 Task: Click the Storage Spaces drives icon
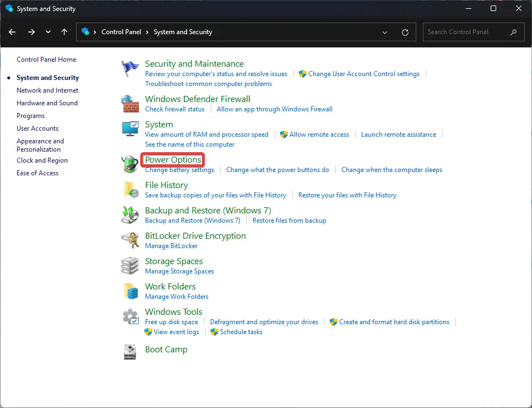130,266
